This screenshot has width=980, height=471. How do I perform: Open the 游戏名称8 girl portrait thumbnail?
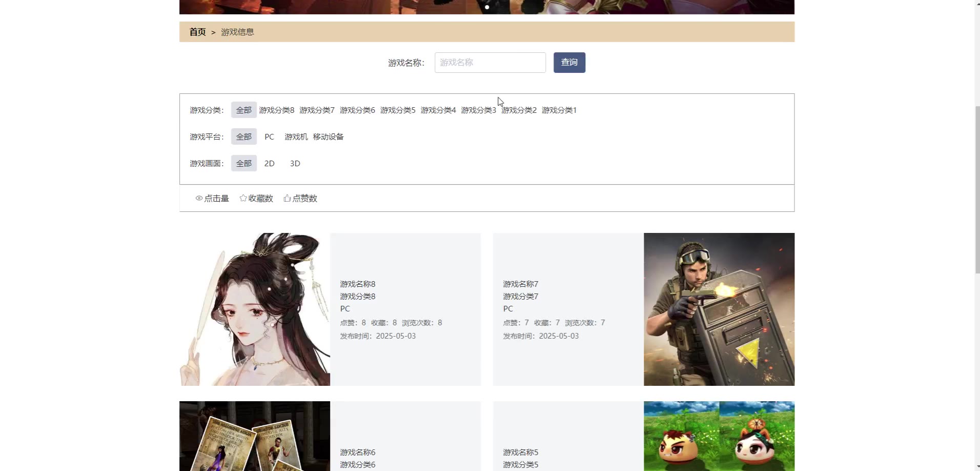pos(255,309)
